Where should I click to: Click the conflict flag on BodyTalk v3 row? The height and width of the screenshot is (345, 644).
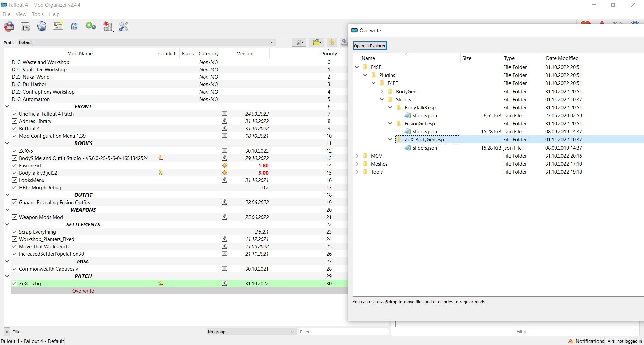tap(161, 173)
